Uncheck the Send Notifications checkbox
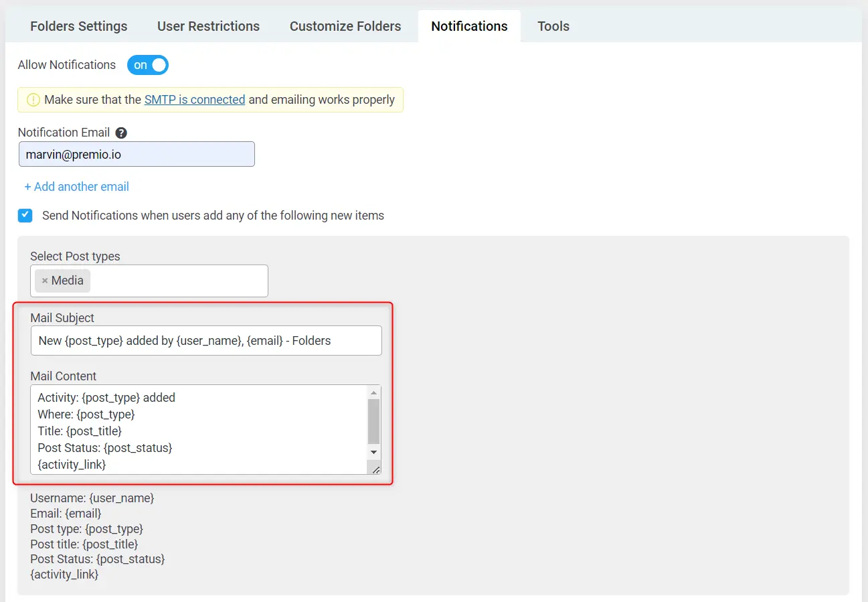 click(25, 216)
